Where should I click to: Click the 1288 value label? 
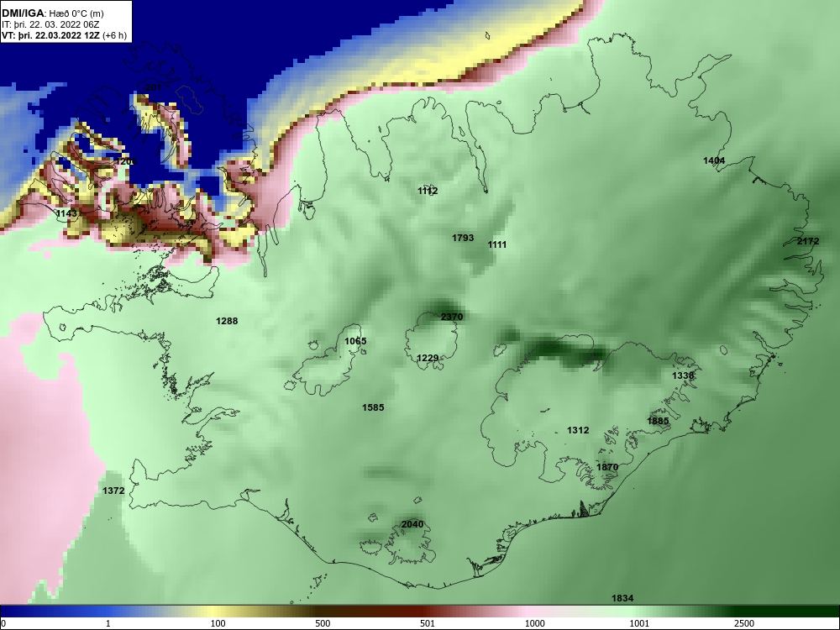click(227, 321)
